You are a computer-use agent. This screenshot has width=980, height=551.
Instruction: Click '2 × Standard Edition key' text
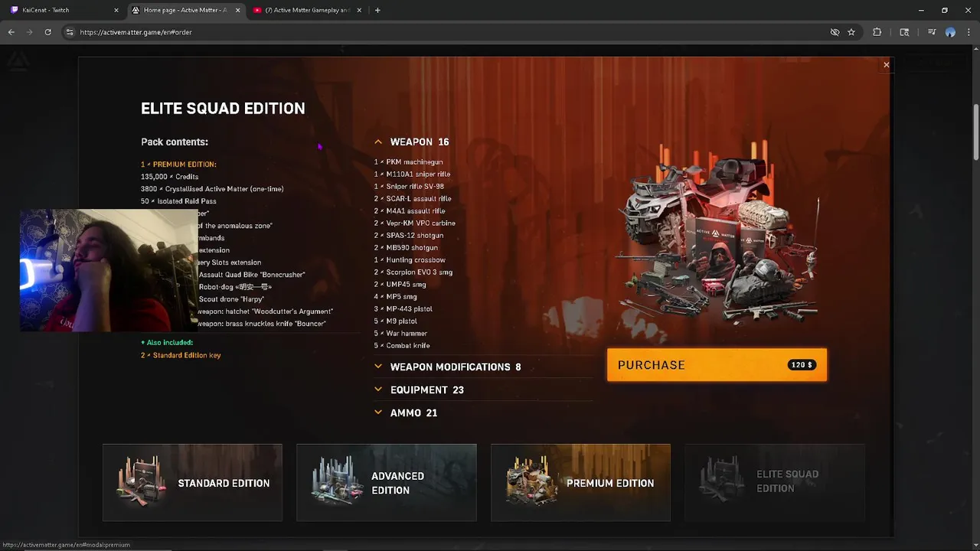181,356
